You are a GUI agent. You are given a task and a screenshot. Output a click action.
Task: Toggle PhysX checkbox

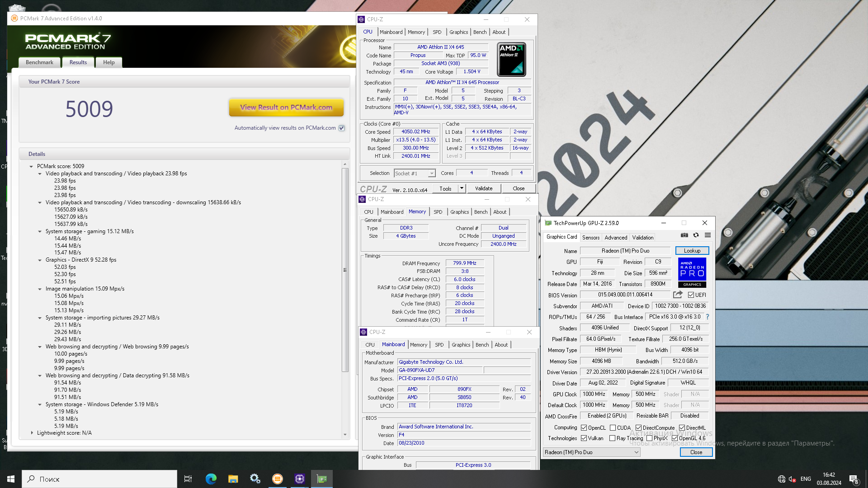coord(649,438)
